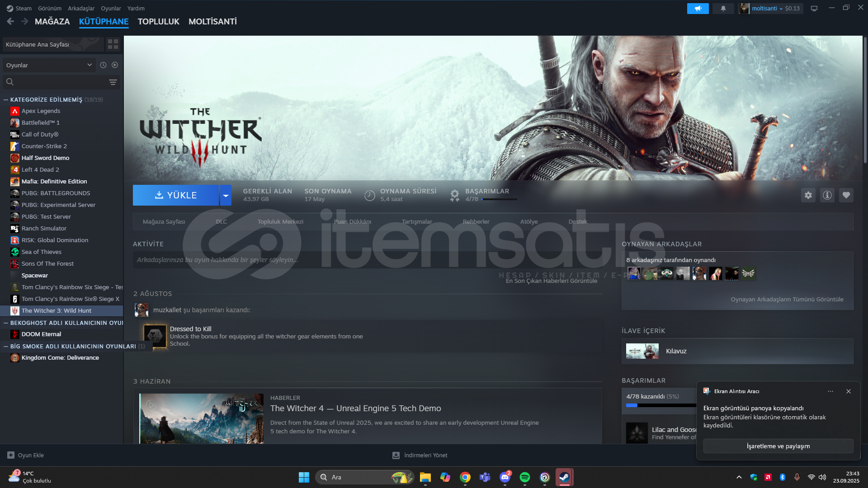Click the Windows Start button
The height and width of the screenshot is (488, 868).
click(304, 477)
